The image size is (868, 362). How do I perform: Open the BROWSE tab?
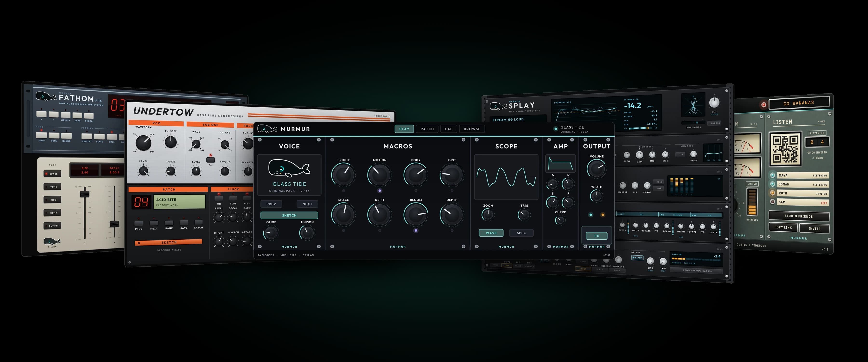point(472,129)
